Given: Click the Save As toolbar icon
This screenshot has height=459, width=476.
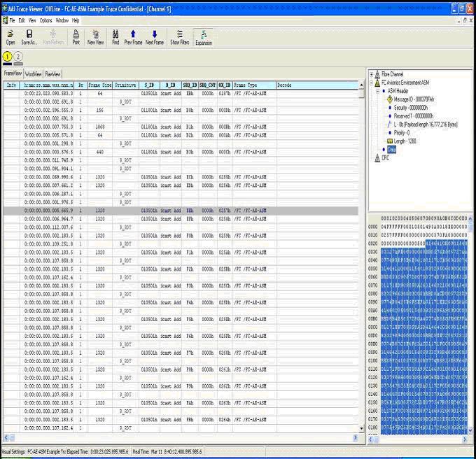Looking at the screenshot, I should [29, 36].
